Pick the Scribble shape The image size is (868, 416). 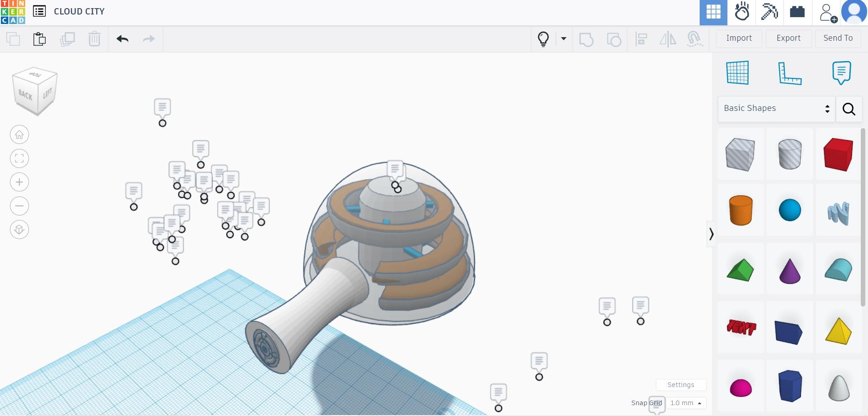click(x=838, y=213)
